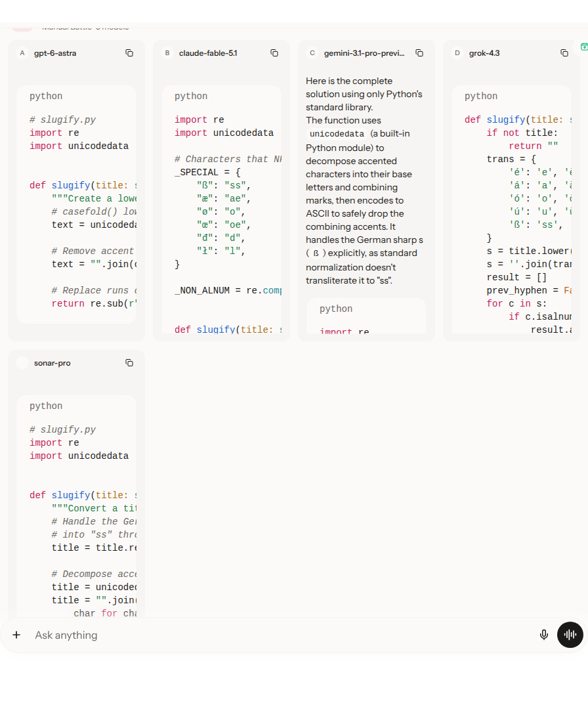
Task: Click 'result = []' line in grok code
Action: pos(516,277)
